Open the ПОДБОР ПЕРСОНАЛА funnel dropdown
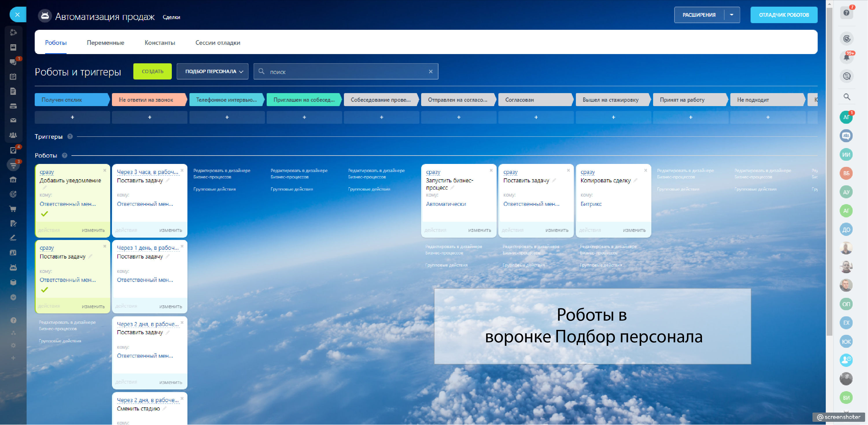The image size is (868, 425). click(212, 71)
